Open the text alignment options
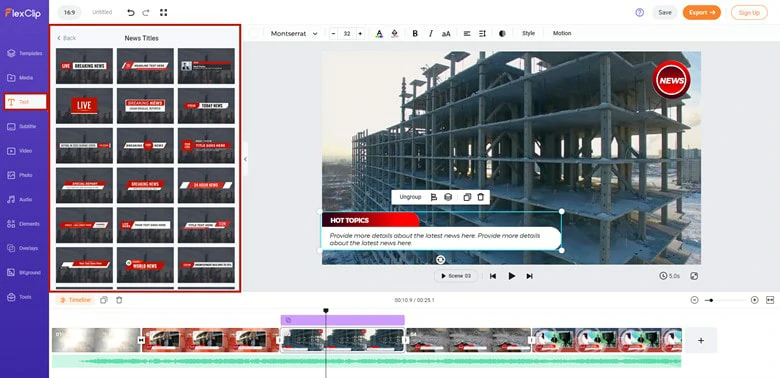This screenshot has height=378, width=780. pos(467,33)
